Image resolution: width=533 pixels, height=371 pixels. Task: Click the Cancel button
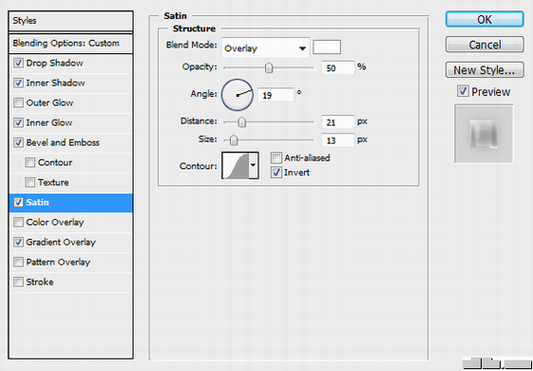pos(484,45)
